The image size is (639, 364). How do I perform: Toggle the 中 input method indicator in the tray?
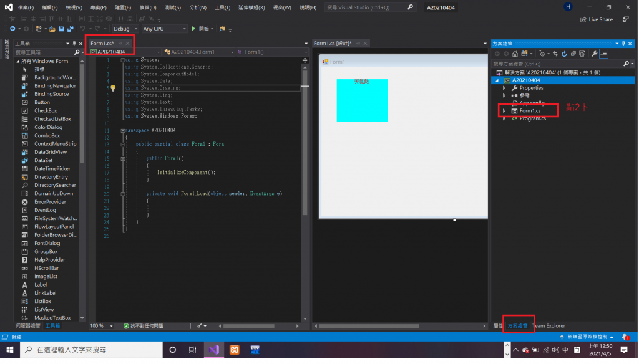click(x=565, y=350)
